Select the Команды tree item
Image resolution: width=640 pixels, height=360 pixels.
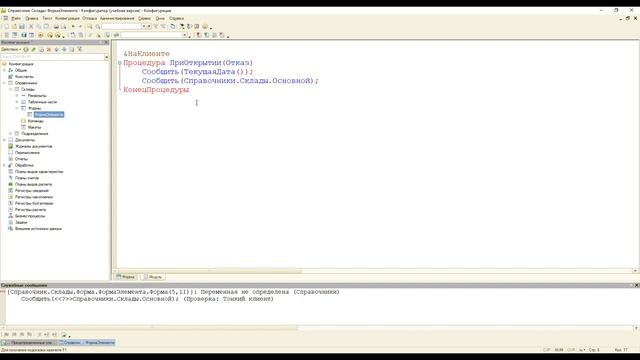click(36, 121)
